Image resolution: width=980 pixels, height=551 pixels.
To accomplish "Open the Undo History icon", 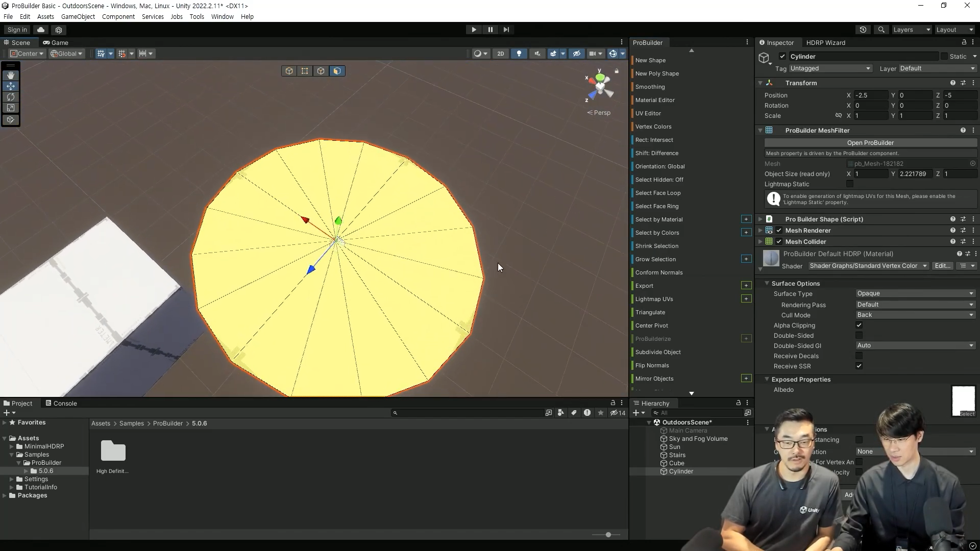I will pyautogui.click(x=863, y=30).
